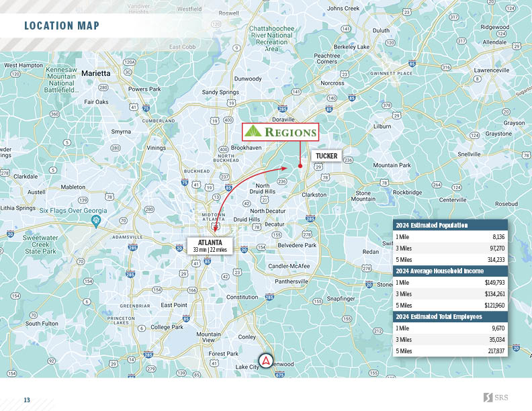Click the red property dot below the Regions logo
The height and width of the screenshot is (411, 532).
300,166
